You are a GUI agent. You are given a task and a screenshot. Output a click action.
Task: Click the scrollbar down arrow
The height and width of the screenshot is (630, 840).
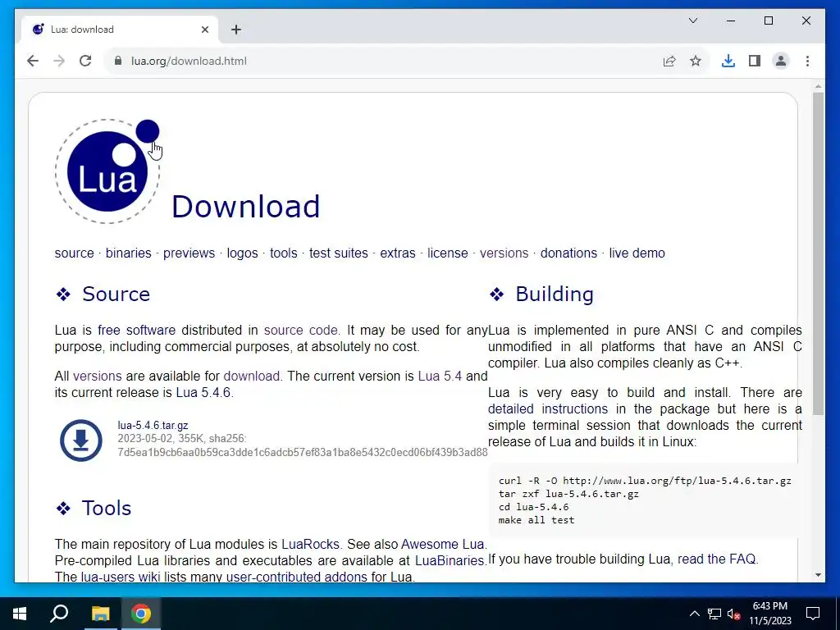click(x=818, y=575)
